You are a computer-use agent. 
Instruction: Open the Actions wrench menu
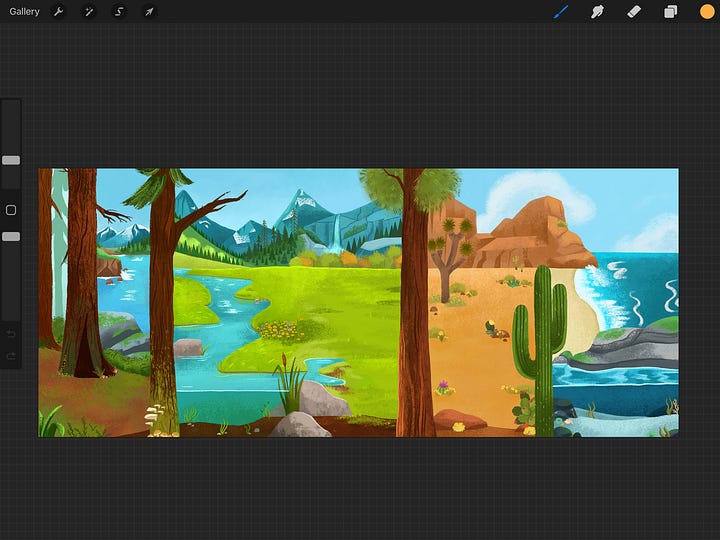click(58, 11)
